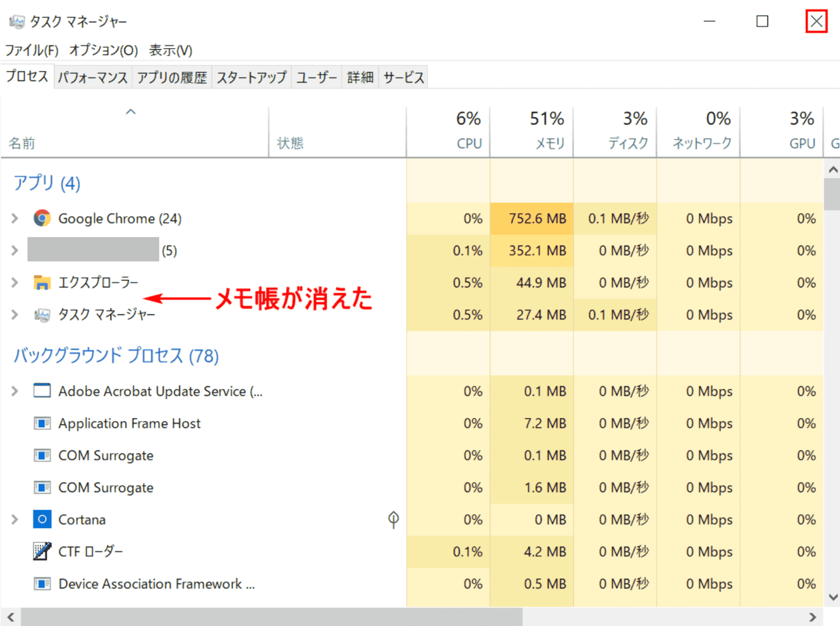Click the horizontal scrollbar thumb

pyautogui.click(x=272, y=617)
